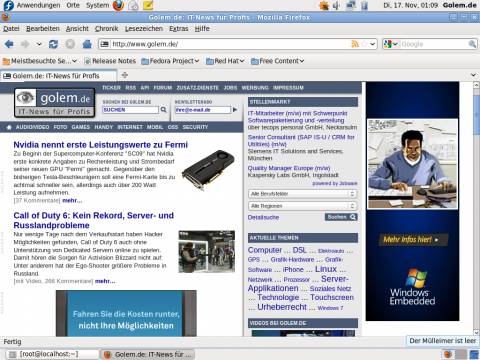480x360 pixels.
Task: Click the network connection tray icon
Action: point(351,6)
